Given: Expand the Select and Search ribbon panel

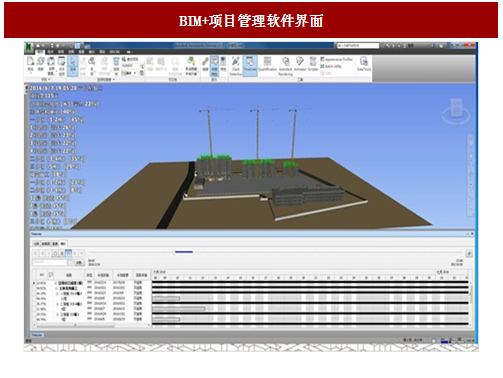Looking at the screenshot, I should tap(106, 79).
